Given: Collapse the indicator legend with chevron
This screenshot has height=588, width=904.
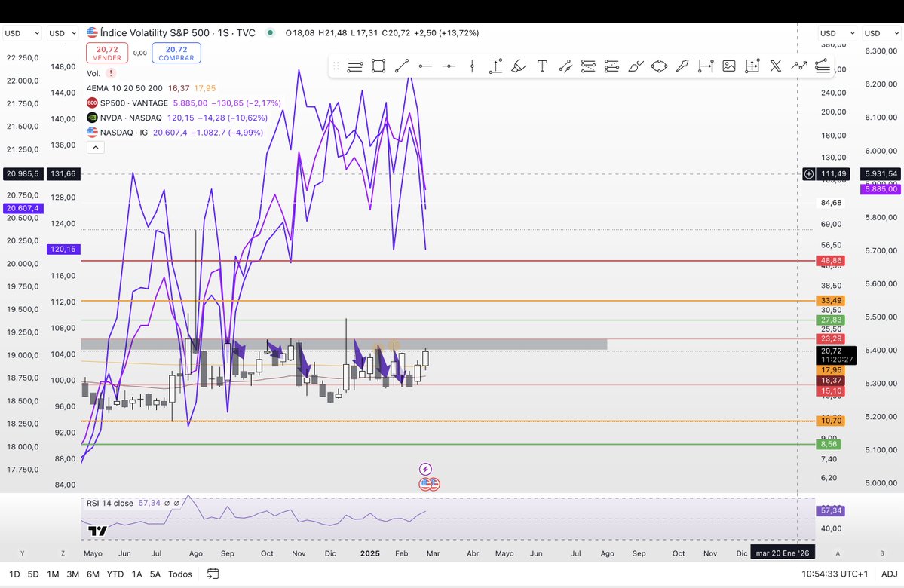Looking at the screenshot, I should [96, 148].
